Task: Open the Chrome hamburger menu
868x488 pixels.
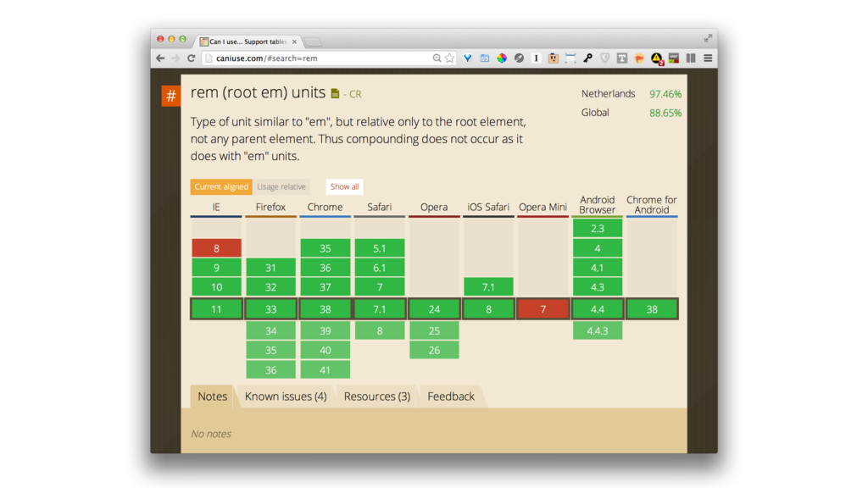Action: (708, 58)
